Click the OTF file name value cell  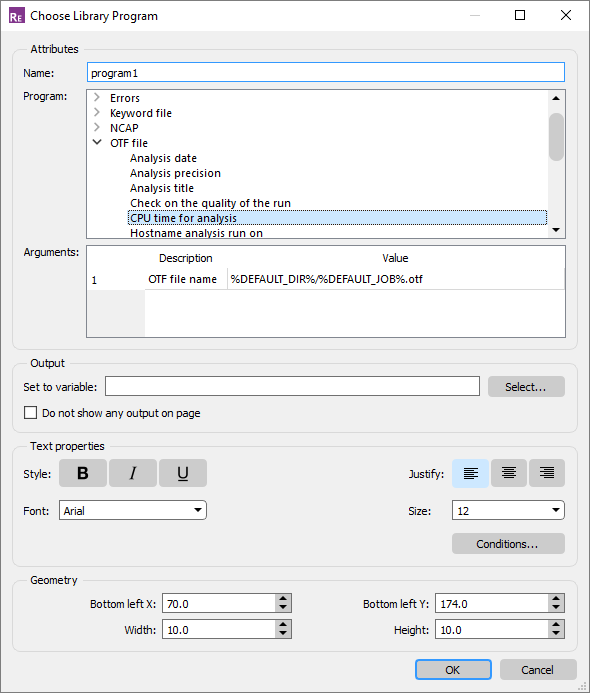396,279
